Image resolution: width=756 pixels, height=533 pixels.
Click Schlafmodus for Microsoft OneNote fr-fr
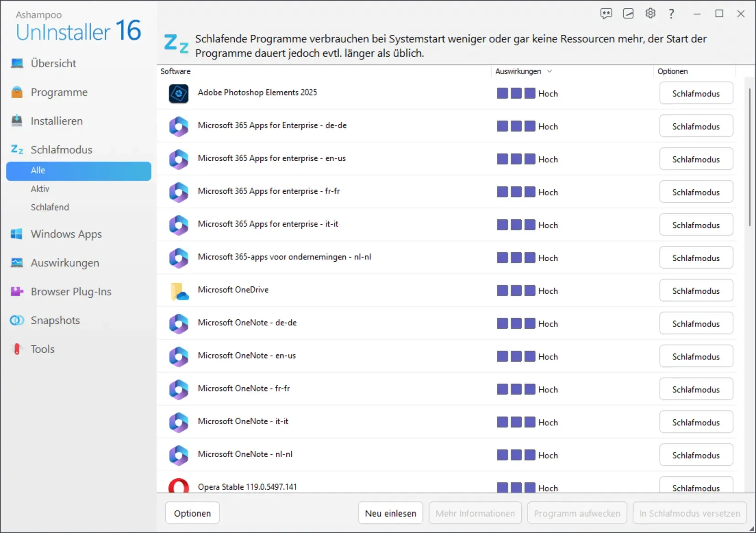click(x=696, y=390)
